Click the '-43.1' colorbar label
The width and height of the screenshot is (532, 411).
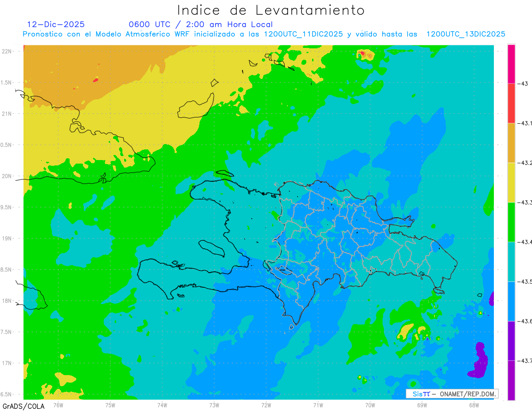pos(524,123)
